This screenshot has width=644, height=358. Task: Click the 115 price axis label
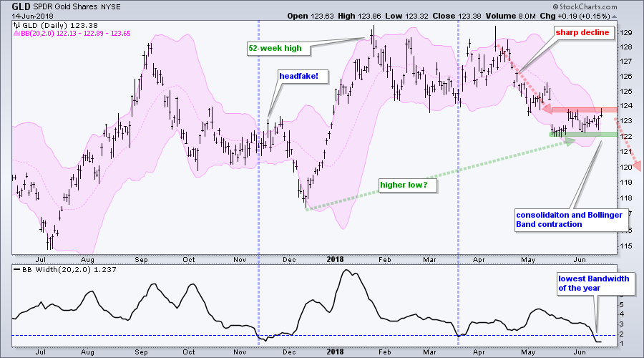pyautogui.click(x=626, y=246)
